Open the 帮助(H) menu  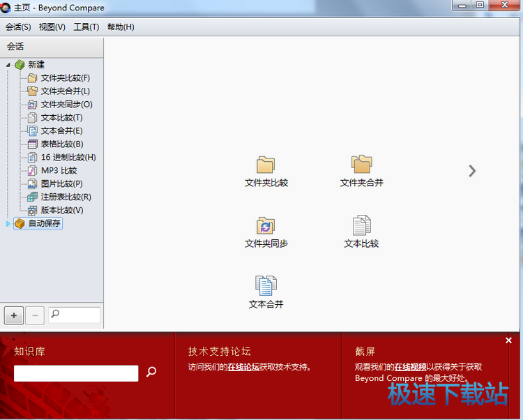tap(121, 27)
